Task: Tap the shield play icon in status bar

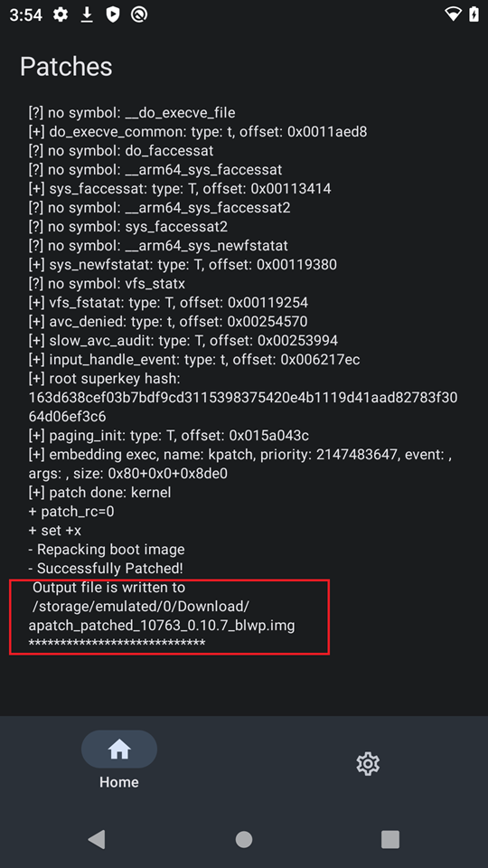Action: [x=113, y=14]
